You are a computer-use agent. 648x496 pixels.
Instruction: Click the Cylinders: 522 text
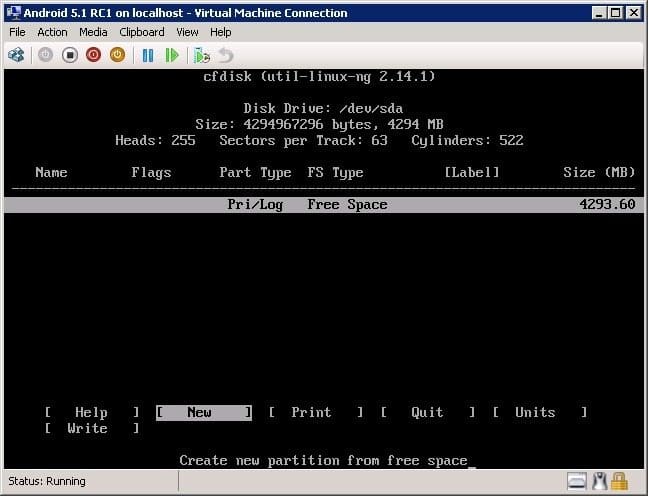point(467,141)
